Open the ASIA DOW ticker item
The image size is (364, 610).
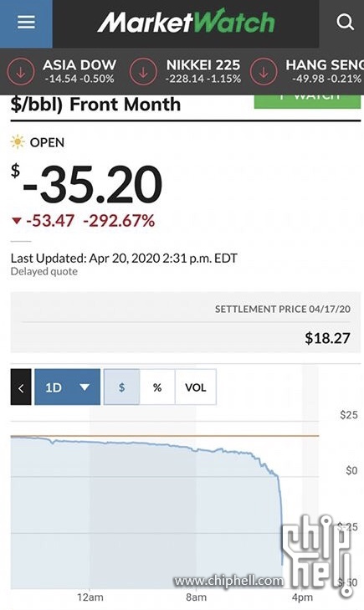click(x=79, y=71)
